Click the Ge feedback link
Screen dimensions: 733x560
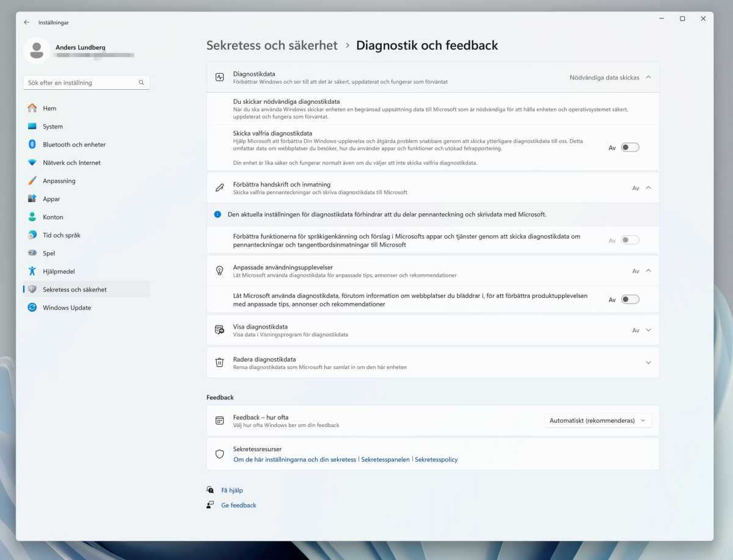[239, 505]
